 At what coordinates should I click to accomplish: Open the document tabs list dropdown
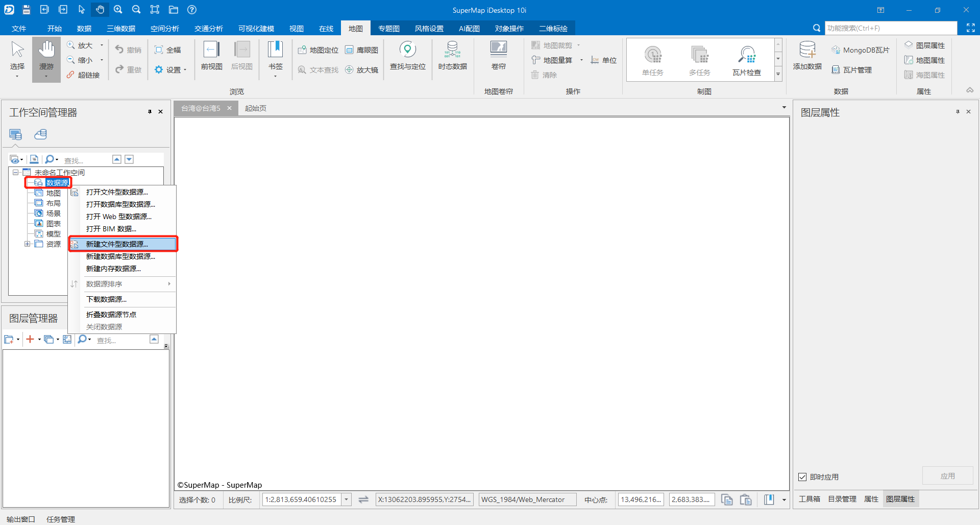(x=784, y=107)
